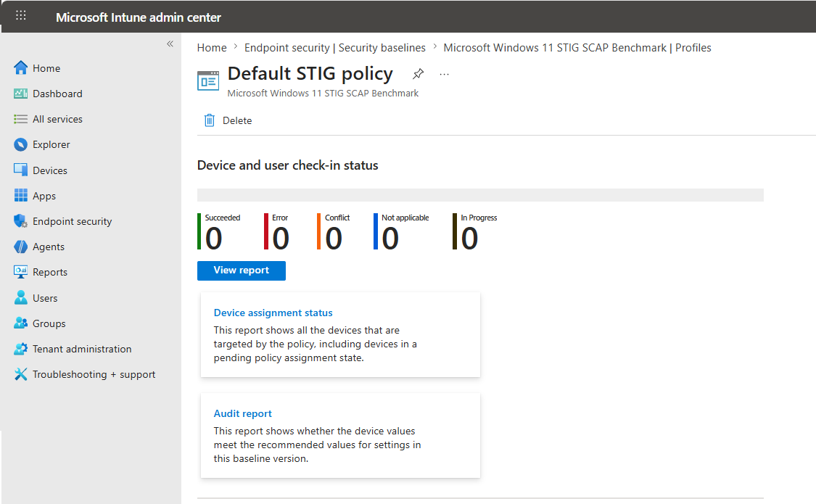This screenshot has height=504, width=816.
Task: Click the Reports icon in sidebar
Action: tap(21, 272)
